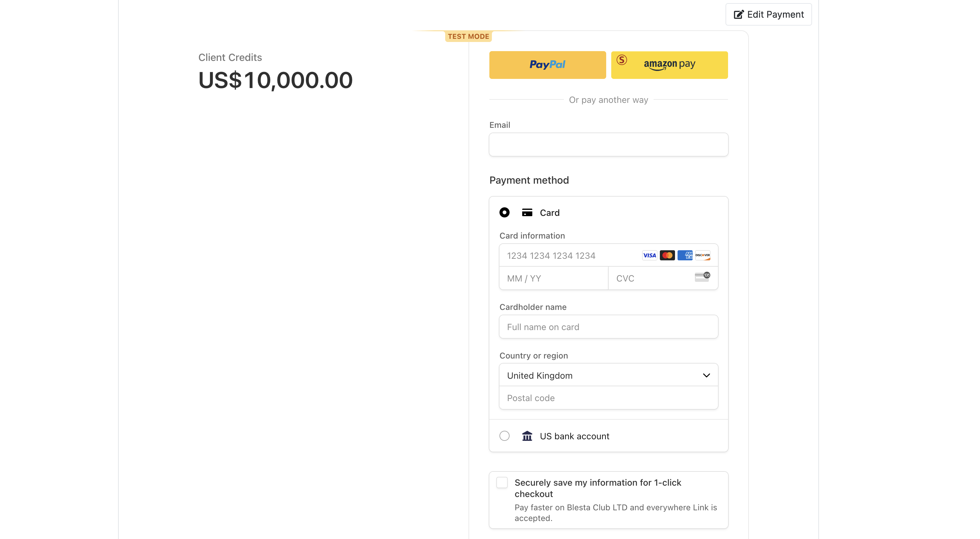
Task: Click the Card information label
Action: pos(532,236)
